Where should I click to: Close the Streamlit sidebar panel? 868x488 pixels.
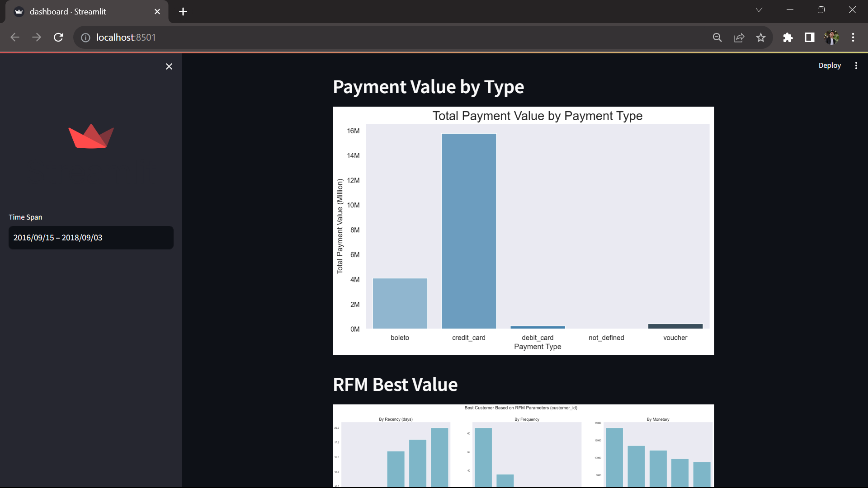coord(169,66)
